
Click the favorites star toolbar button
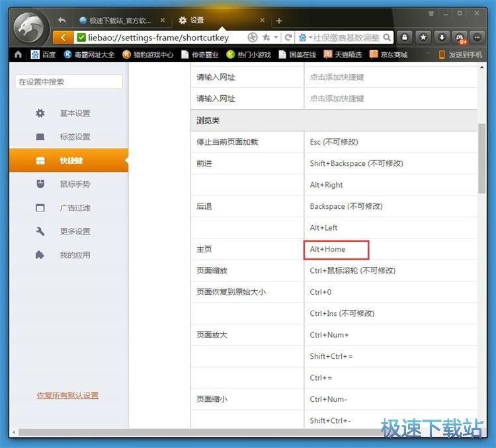pos(423,38)
